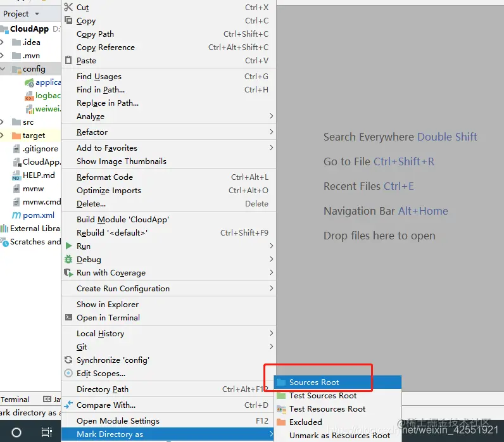504x442 pixels.
Task: Click the green Run play icon
Action: [x=68, y=246]
